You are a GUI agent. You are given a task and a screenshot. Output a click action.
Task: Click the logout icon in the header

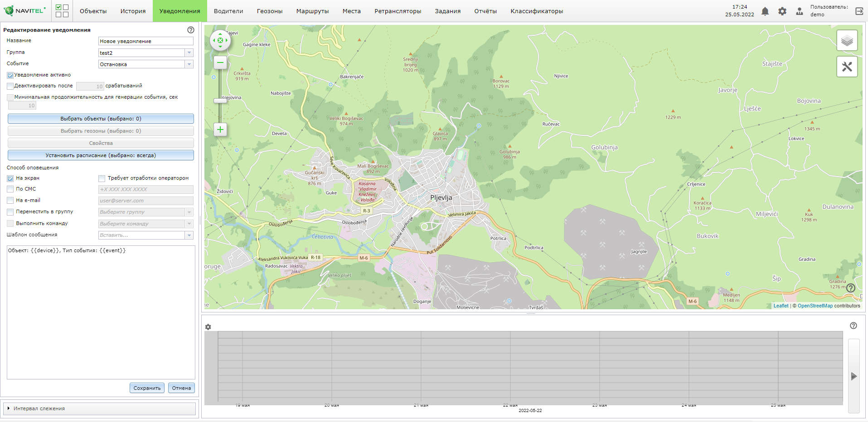point(859,11)
